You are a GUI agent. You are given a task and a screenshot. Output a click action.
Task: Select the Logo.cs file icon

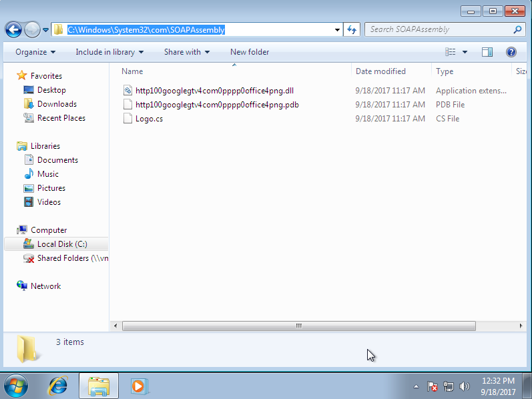[x=127, y=118]
